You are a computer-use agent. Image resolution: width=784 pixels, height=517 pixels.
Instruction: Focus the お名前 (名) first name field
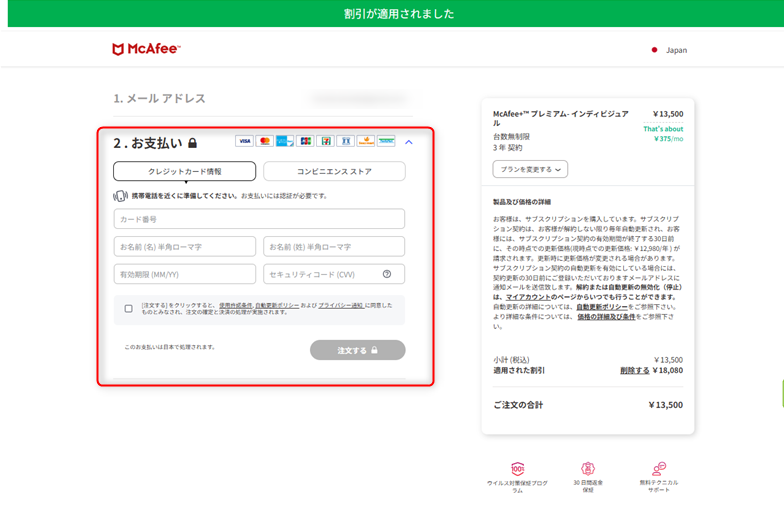184,246
